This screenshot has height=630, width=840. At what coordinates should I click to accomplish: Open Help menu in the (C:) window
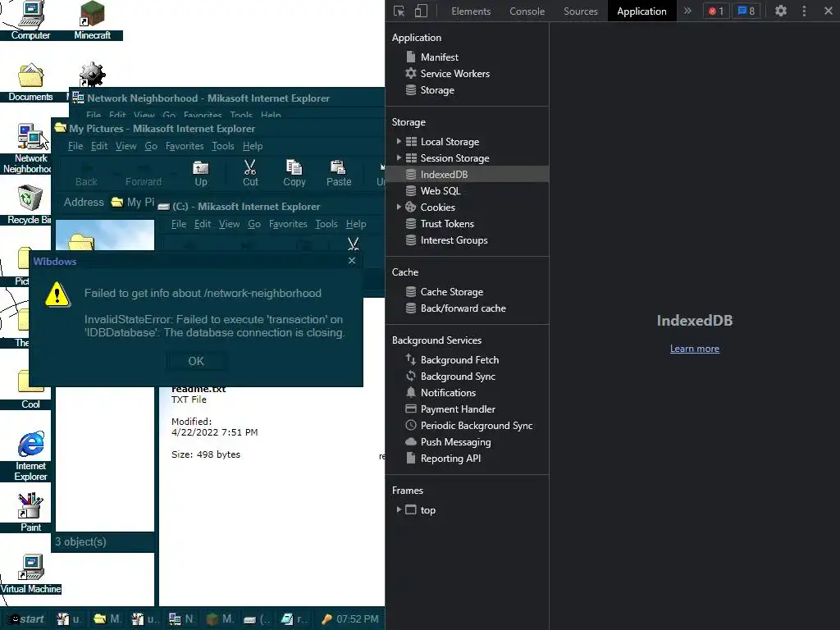(x=356, y=224)
